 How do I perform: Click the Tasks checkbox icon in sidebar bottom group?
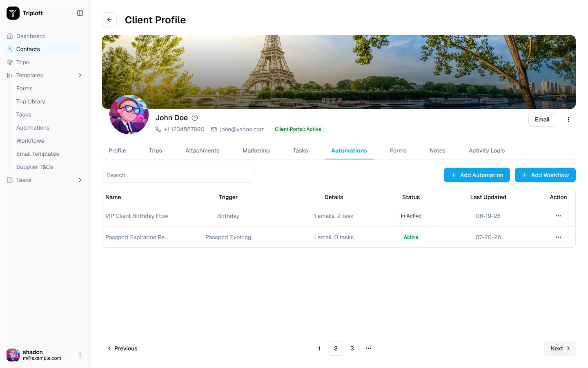tap(10, 180)
